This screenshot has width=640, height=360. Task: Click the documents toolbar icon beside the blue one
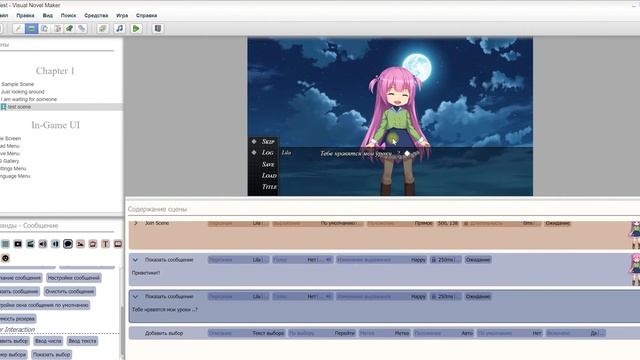click(44, 29)
